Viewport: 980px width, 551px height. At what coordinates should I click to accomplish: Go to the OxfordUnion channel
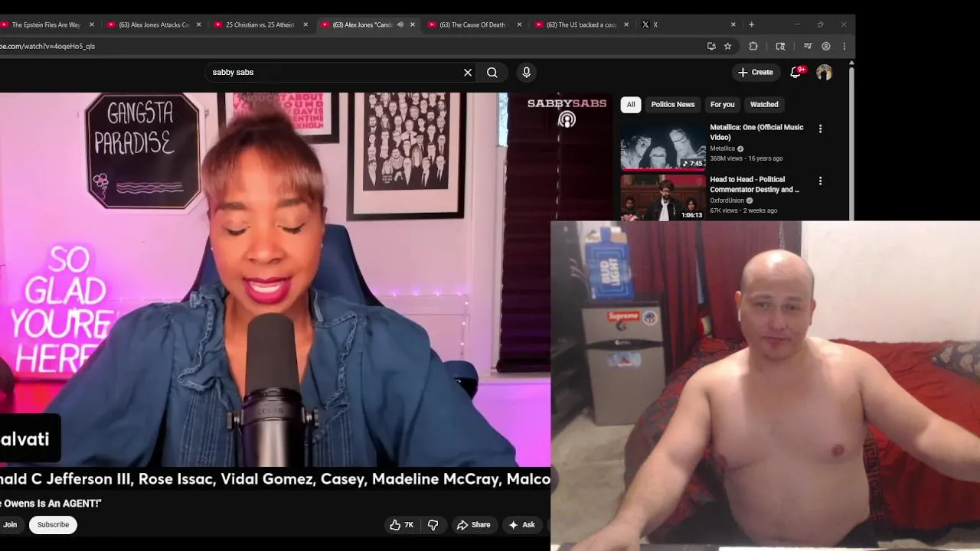tap(727, 201)
